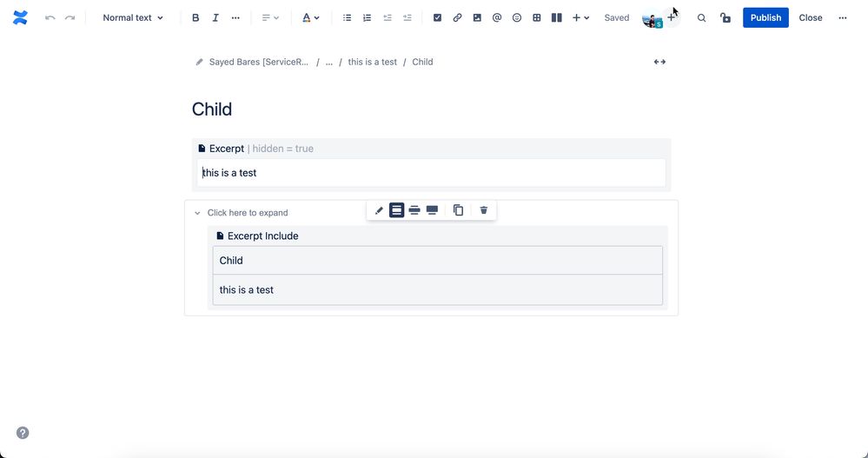Toggle bold formatting
The image size is (868, 458).
point(195,17)
